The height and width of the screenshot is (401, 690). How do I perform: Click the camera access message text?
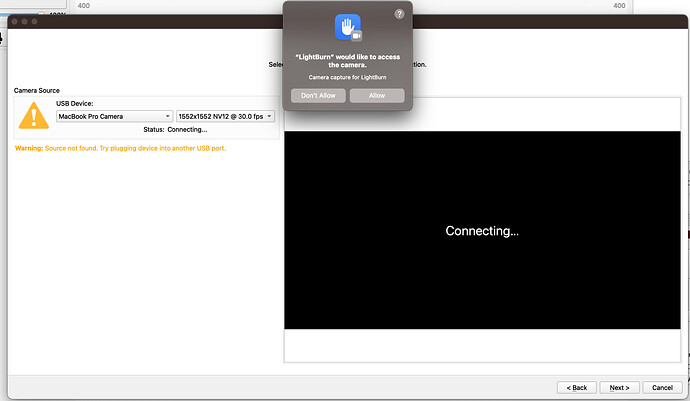(x=348, y=61)
